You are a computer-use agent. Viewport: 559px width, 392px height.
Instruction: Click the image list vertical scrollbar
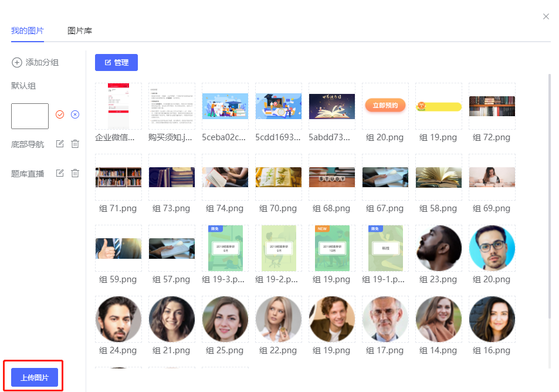pyautogui.click(x=550, y=194)
